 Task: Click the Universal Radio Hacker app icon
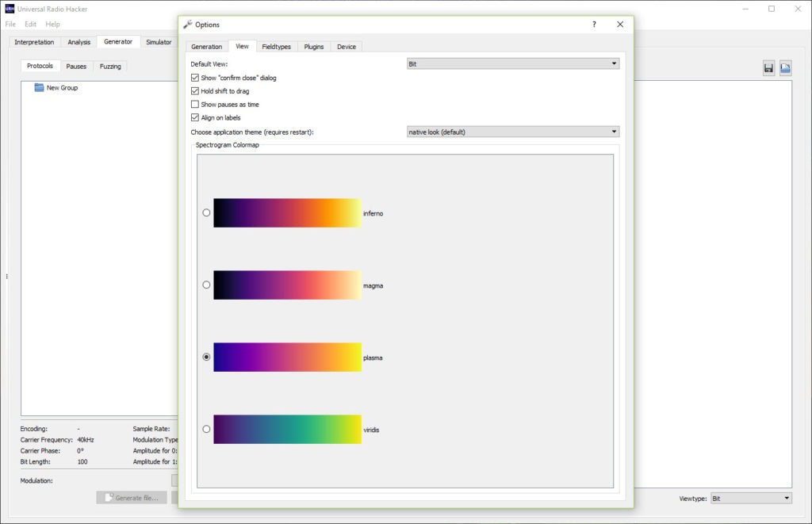(x=10, y=9)
